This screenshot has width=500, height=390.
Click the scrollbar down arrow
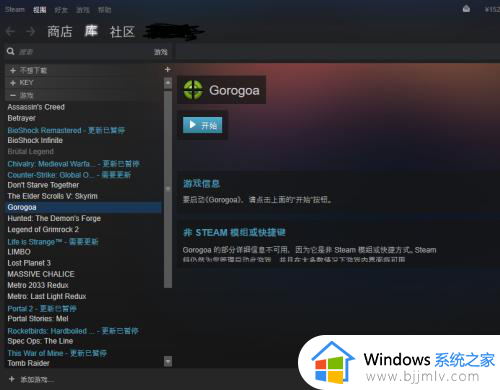(x=168, y=361)
